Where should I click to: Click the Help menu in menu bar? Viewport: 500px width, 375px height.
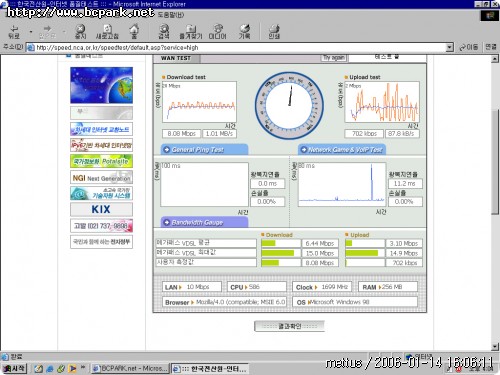click(170, 15)
